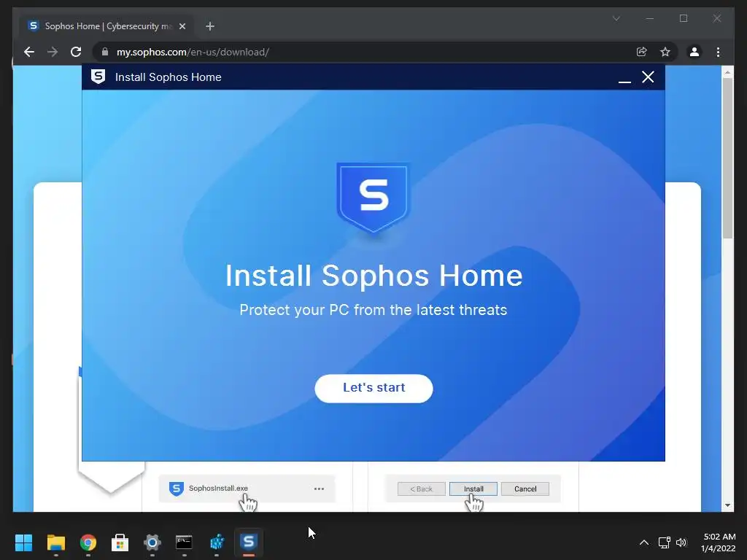Click the Back button in the page illustration

pyautogui.click(x=421, y=489)
